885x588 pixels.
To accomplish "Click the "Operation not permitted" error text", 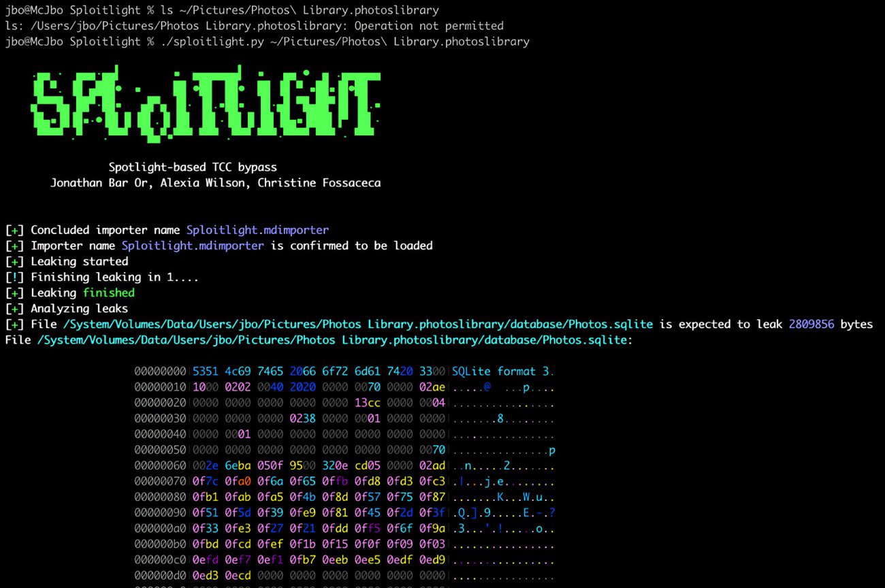I will coord(429,26).
